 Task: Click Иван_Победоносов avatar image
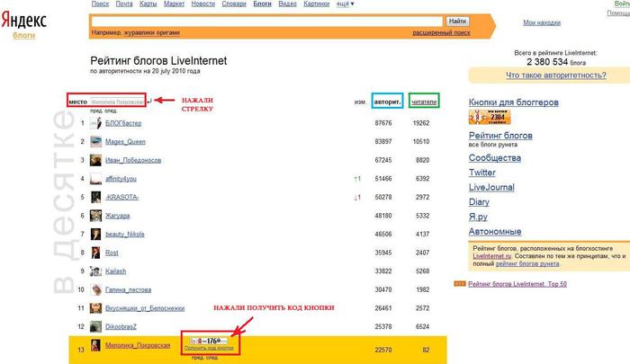click(x=95, y=160)
